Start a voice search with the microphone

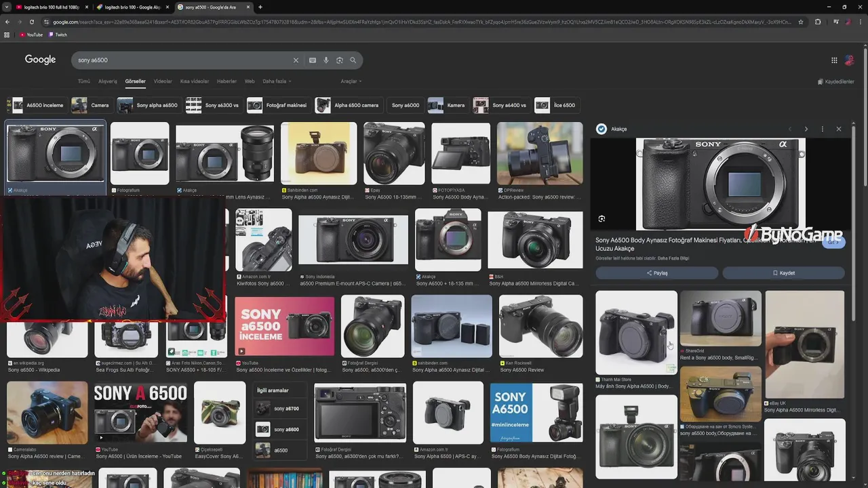[326, 60]
